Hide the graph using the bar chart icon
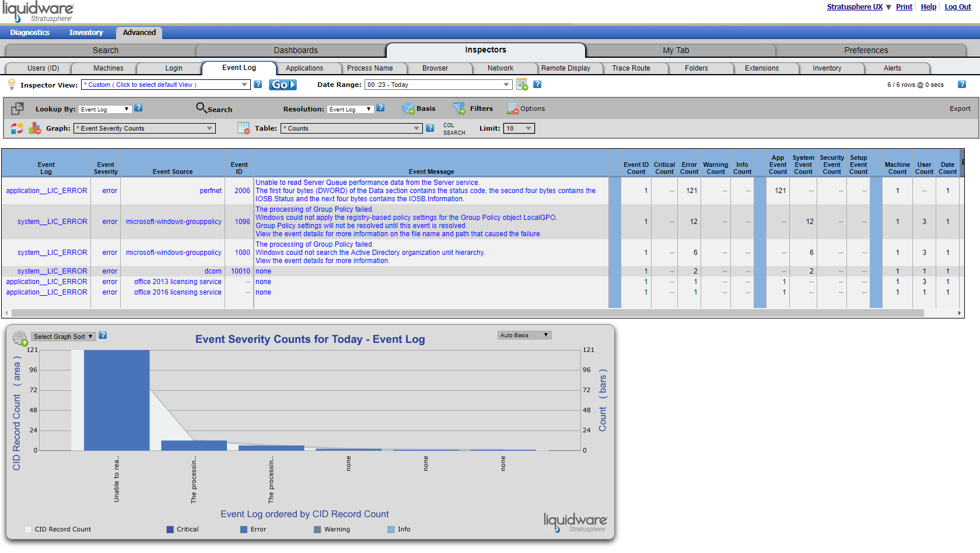The height and width of the screenshot is (553, 980). tap(35, 128)
